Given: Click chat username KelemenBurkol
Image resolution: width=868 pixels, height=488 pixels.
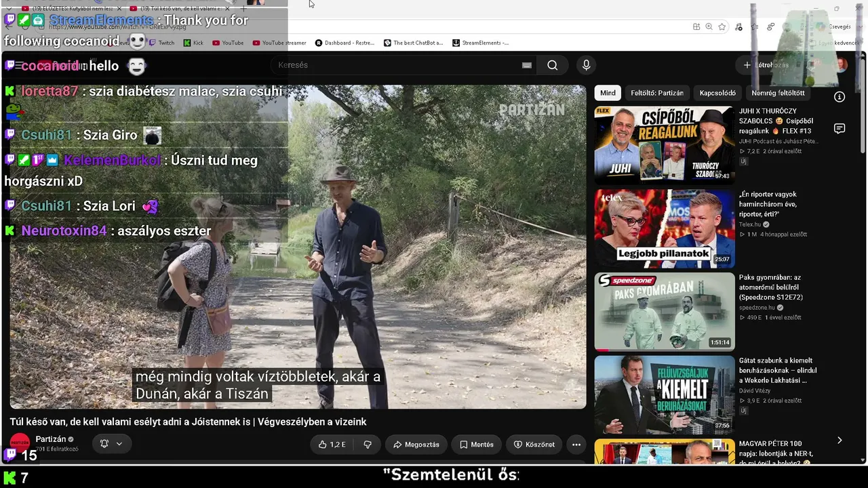Looking at the screenshot, I should (x=113, y=161).
